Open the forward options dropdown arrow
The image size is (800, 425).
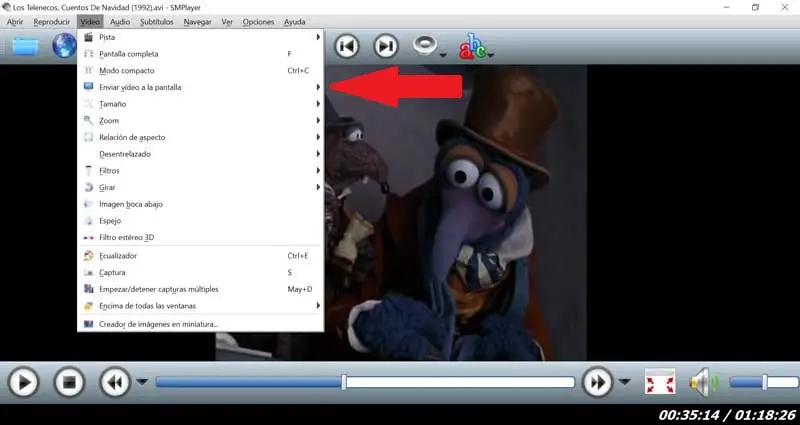(624, 382)
